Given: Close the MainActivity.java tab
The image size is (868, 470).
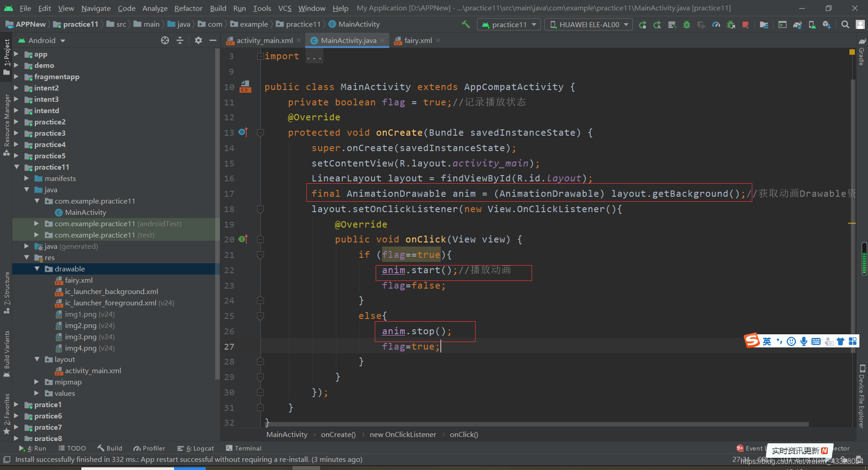Looking at the screenshot, I should [382, 40].
